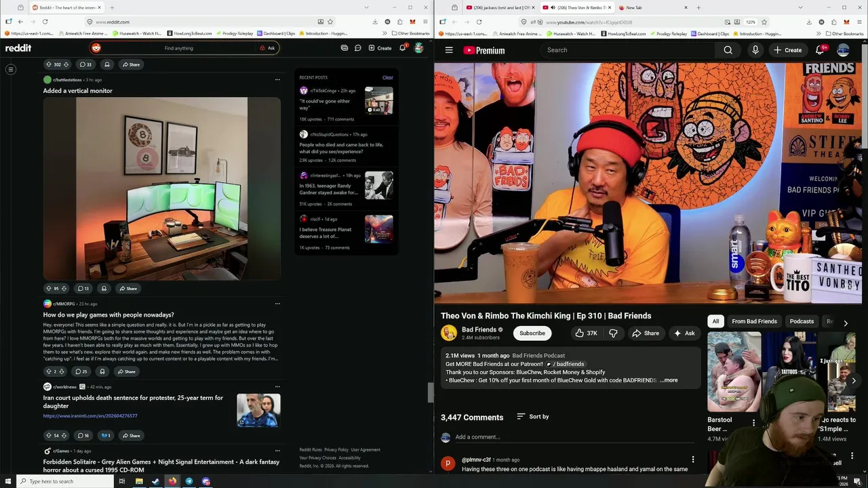Click Ask button in Reddit search bar
The image size is (868, 488).
click(x=267, y=48)
